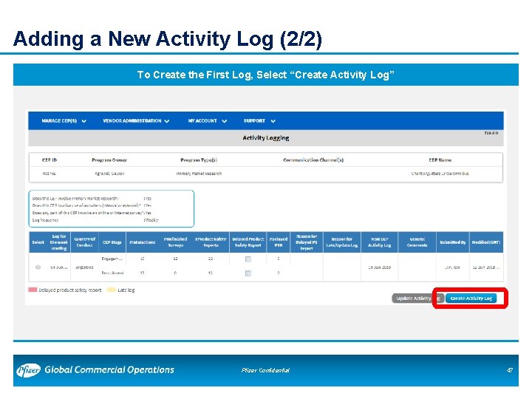Click the slide page number 47

point(510,370)
